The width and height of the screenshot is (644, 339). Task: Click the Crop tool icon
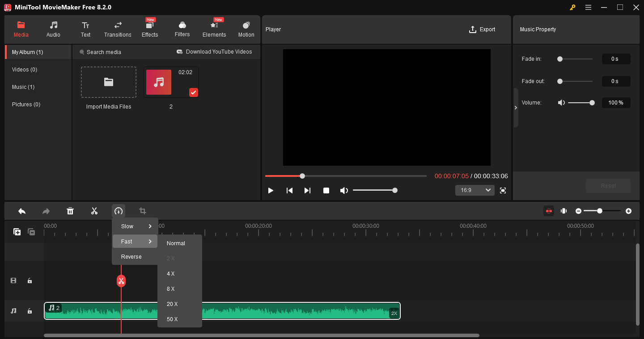tap(143, 211)
